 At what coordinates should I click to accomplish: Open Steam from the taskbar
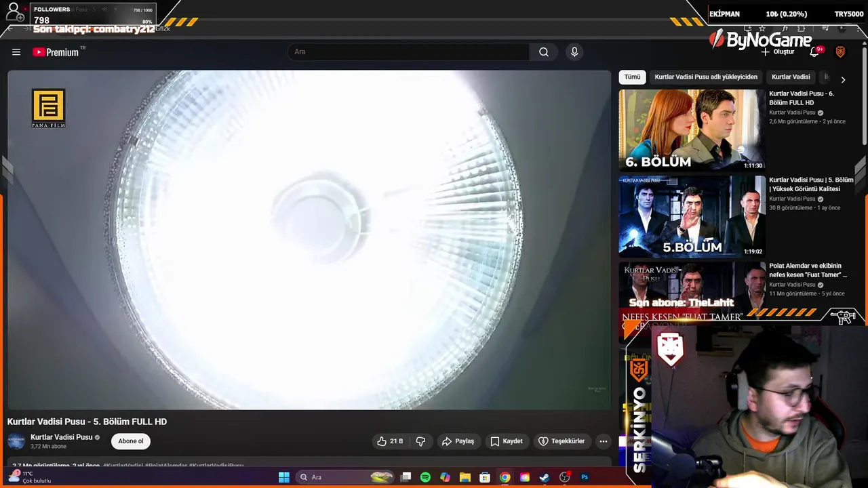(x=545, y=477)
